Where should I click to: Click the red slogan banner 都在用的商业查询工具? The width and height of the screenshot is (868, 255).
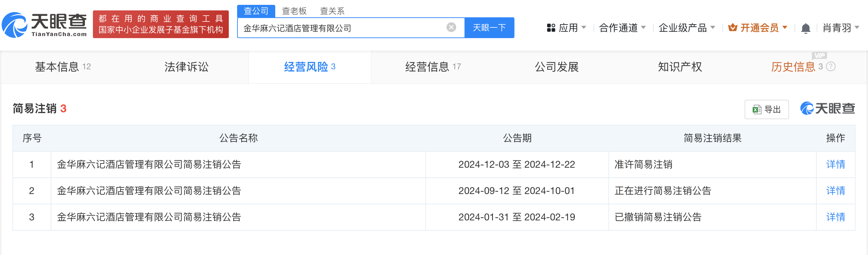(x=161, y=24)
